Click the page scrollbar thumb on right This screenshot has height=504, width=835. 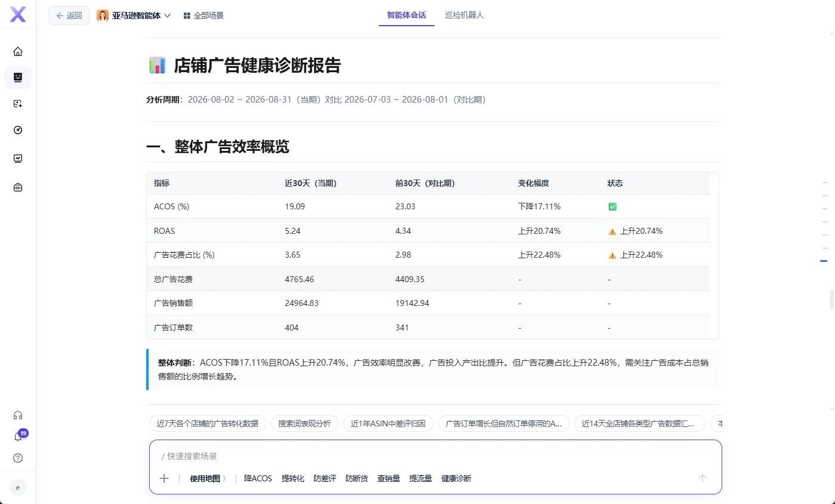(831, 299)
